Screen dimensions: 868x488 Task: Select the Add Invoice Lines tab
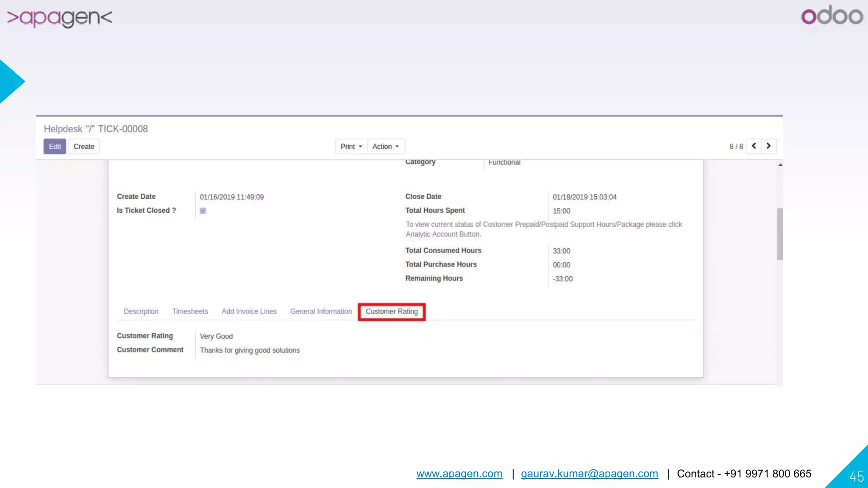point(249,311)
